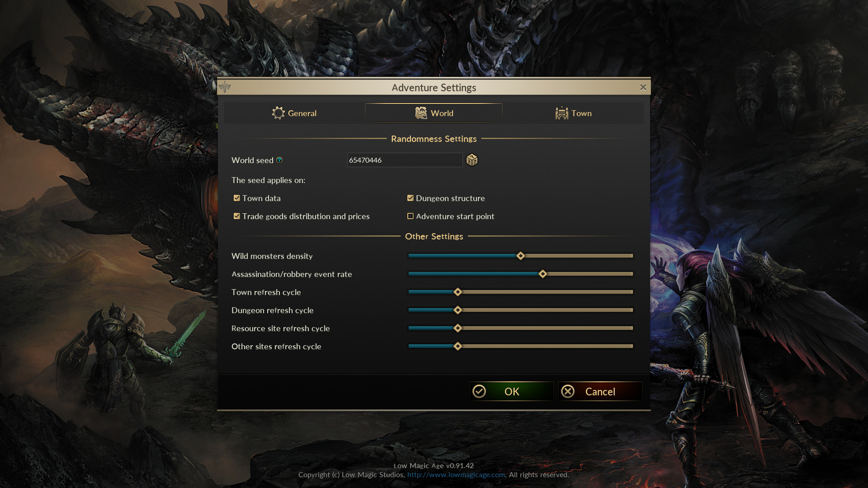Click the OK button checkmark icon
The image size is (868, 488).
pyautogui.click(x=479, y=391)
